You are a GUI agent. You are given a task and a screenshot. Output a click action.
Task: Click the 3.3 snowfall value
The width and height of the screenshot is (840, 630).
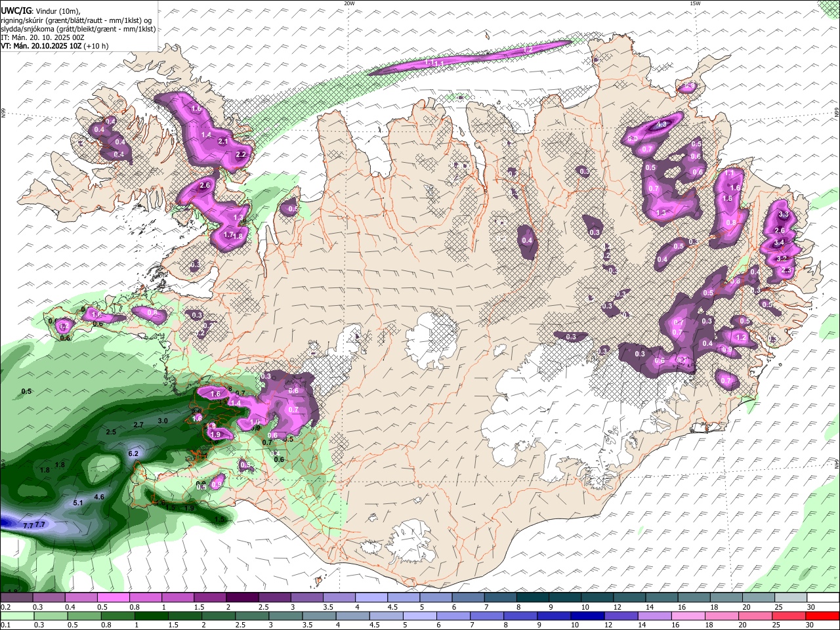click(x=783, y=215)
